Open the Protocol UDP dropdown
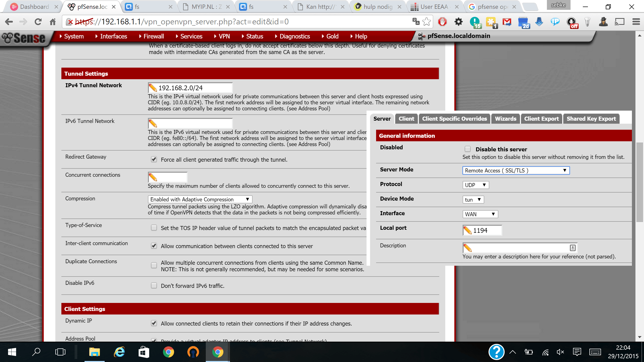This screenshot has height=362, width=644. (475, 185)
